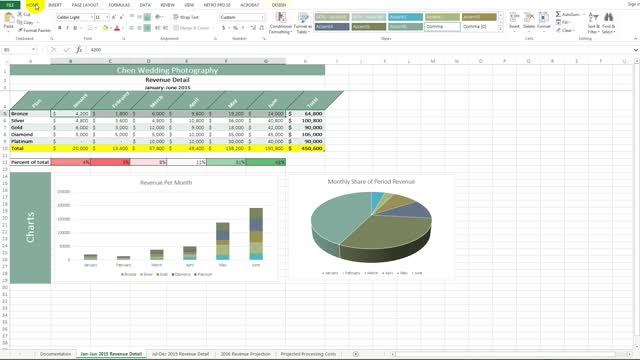Apply the Comma [0] cell style
The image size is (640, 360).
479,27
